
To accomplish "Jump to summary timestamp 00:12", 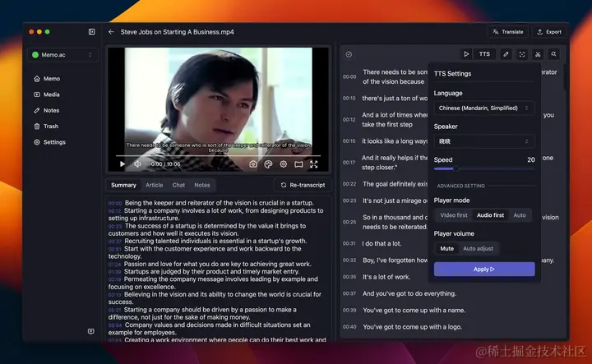I will coord(115,211).
